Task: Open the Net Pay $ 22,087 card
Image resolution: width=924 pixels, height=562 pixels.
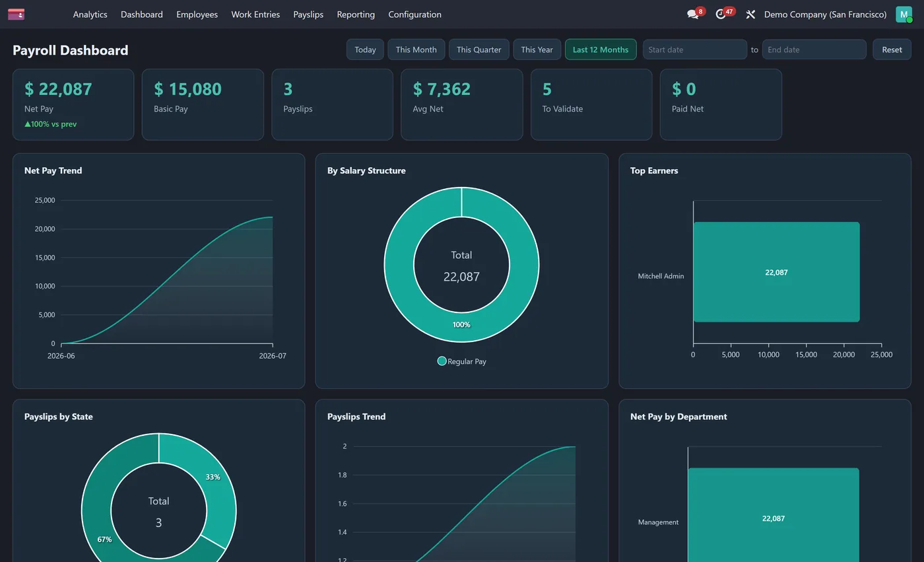Action: [x=73, y=104]
